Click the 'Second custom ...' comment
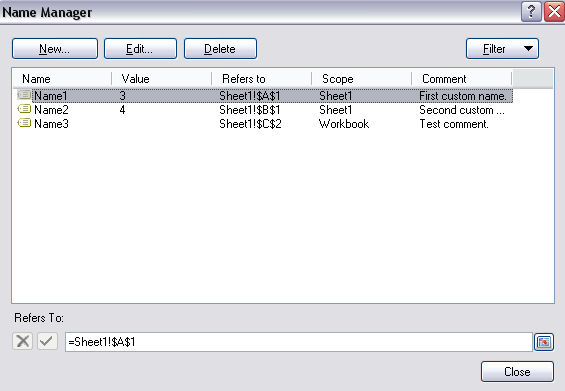Viewport: 565px width, 391px height. click(x=462, y=110)
